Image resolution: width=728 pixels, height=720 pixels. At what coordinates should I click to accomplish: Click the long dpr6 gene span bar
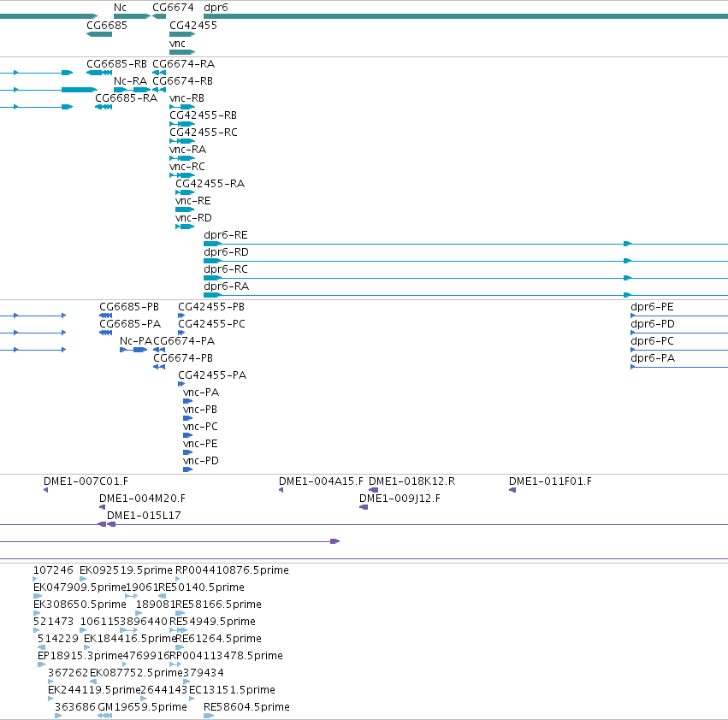pos(465,16)
